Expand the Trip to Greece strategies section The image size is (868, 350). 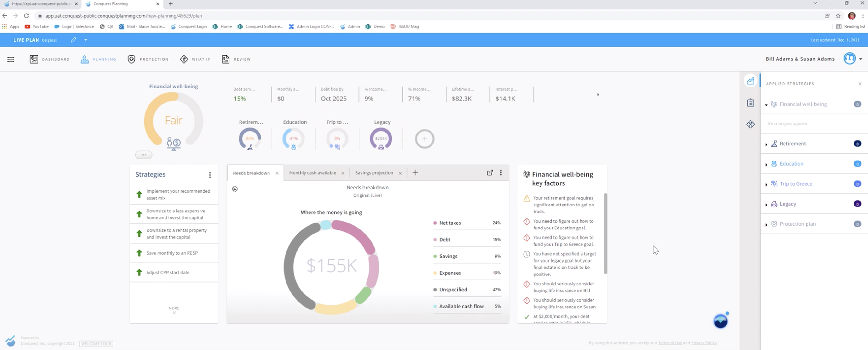[766, 184]
